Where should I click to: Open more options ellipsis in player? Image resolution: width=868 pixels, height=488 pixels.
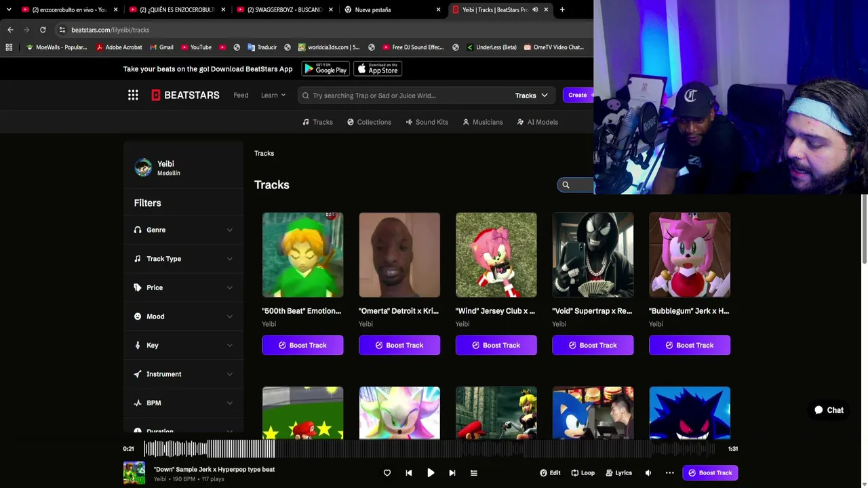click(670, 473)
